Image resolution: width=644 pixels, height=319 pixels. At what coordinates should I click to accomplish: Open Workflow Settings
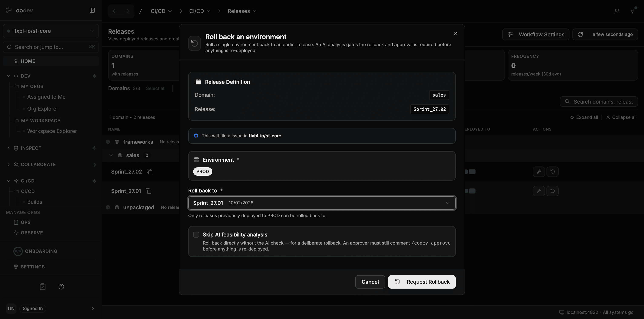point(536,34)
